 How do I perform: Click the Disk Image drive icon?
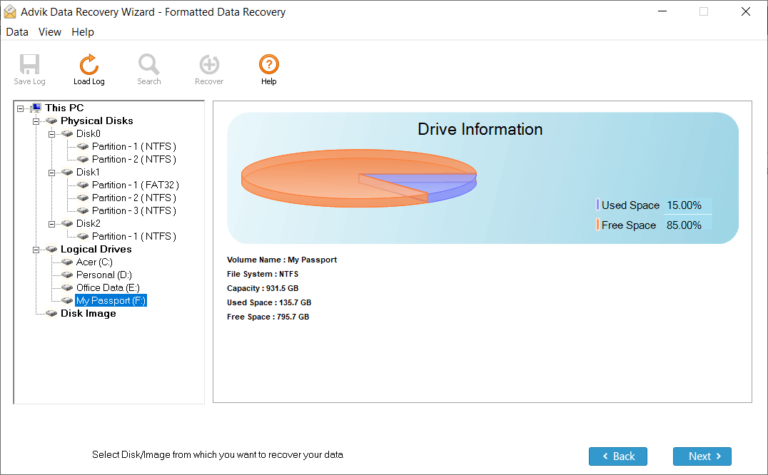pos(51,313)
